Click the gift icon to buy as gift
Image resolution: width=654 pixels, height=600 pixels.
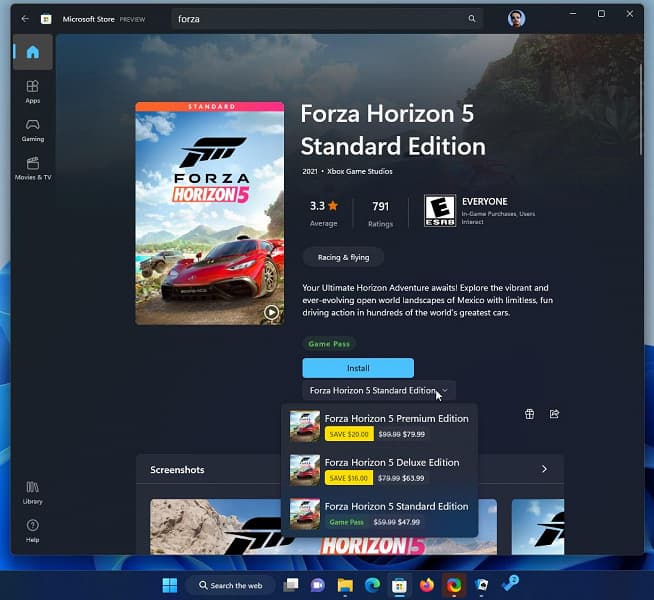[x=529, y=414]
